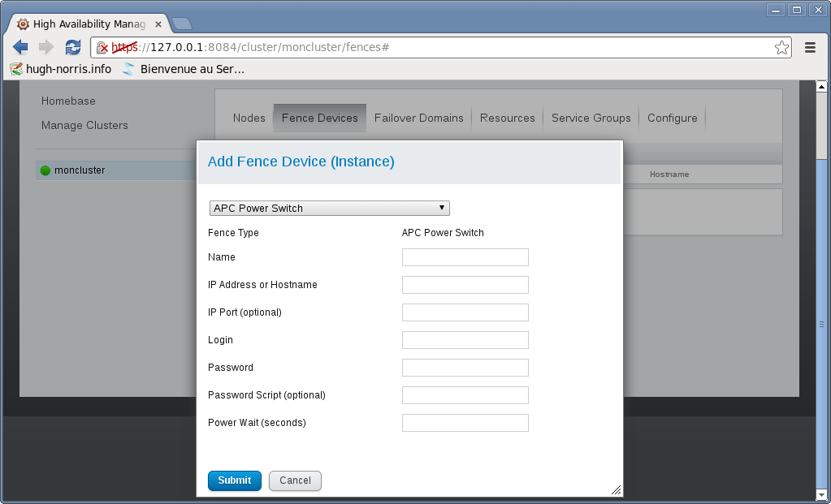The image size is (831, 504).
Task: Switch to the Nodes tab
Action: click(249, 118)
